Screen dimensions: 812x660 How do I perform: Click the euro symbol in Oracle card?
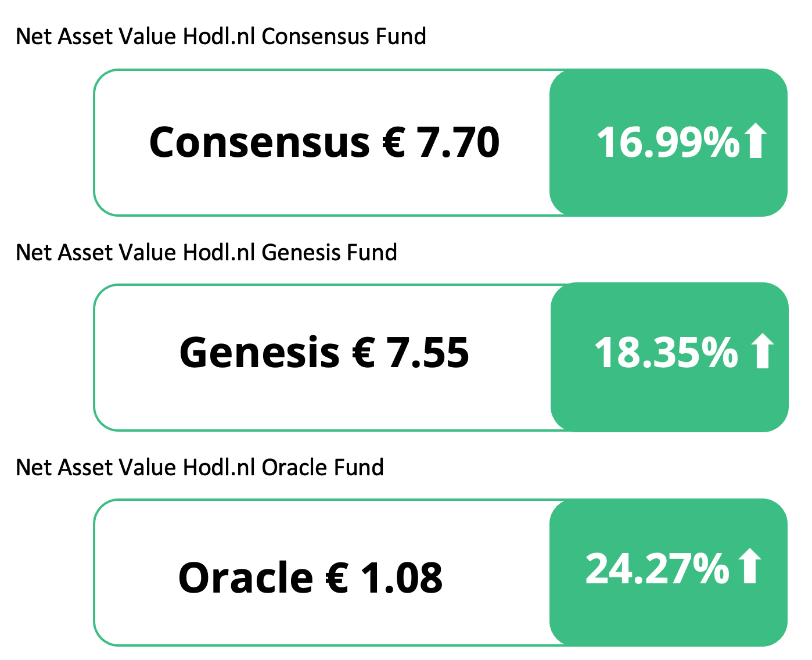pos(337,579)
